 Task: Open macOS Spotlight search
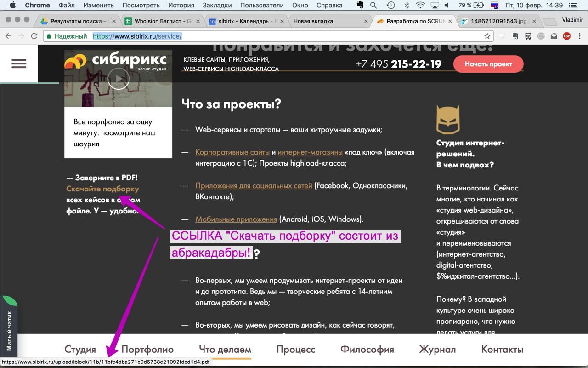click(x=373, y=6)
